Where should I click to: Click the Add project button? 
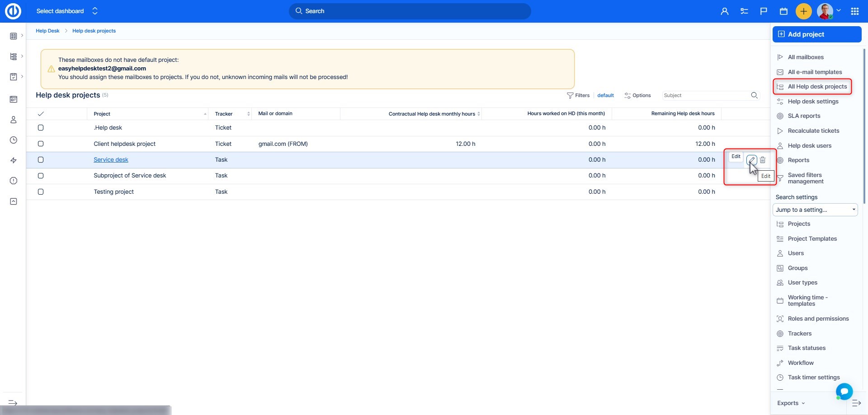click(x=816, y=34)
